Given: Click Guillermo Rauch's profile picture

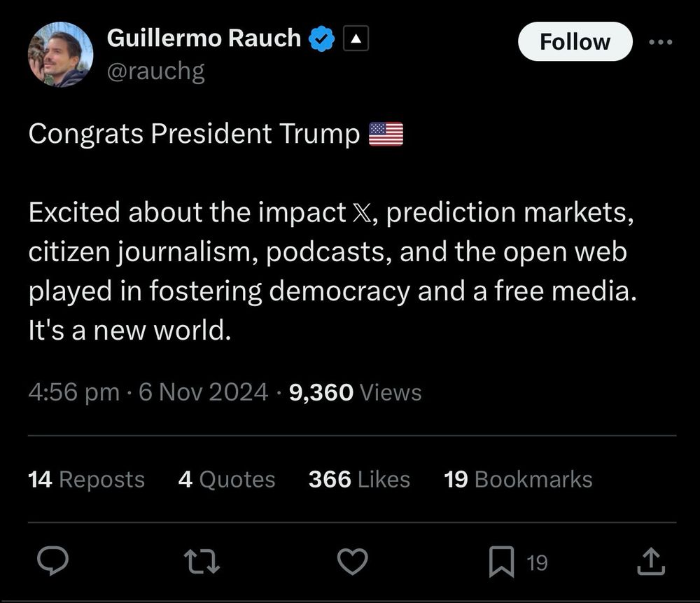Looking at the screenshot, I should (60, 53).
